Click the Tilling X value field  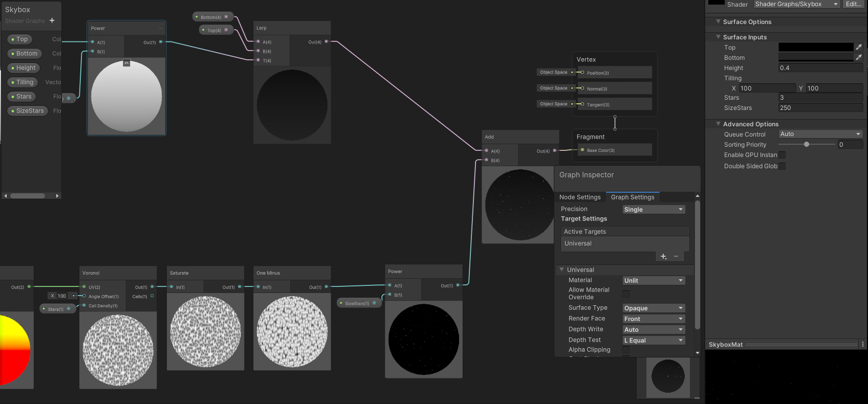pos(767,88)
